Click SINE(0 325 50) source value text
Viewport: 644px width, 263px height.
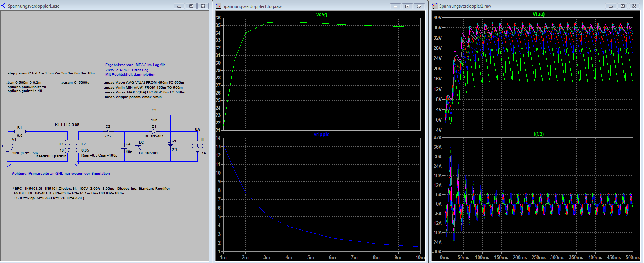click(25, 153)
